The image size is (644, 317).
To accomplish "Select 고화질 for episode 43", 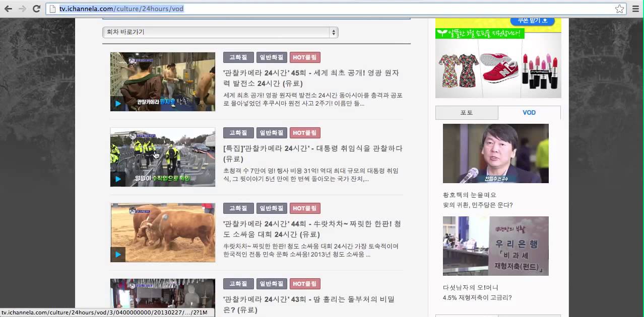I will tap(238, 284).
